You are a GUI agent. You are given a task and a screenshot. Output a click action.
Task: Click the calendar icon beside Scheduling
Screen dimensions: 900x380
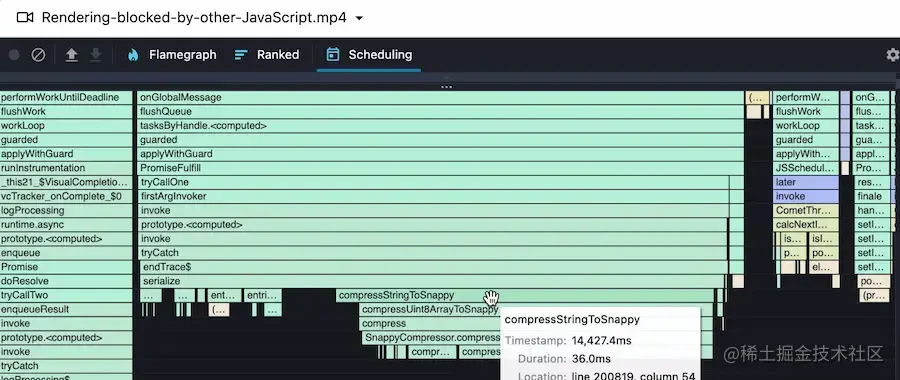pos(332,55)
